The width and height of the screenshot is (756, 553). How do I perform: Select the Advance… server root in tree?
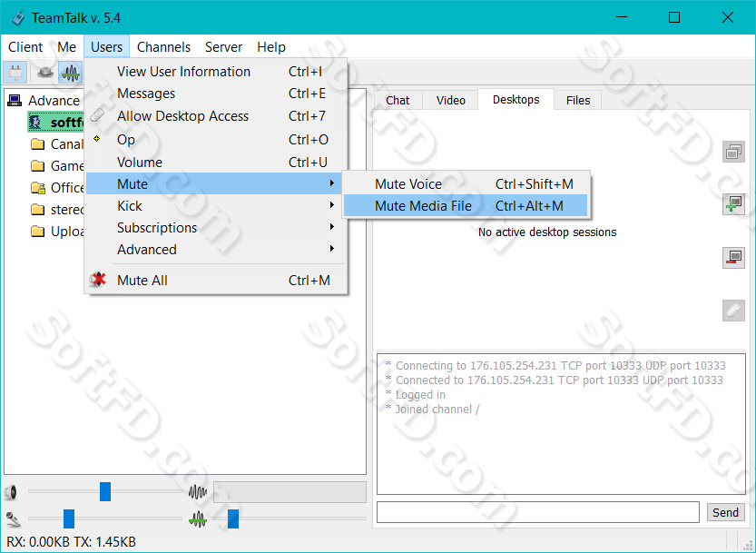pyautogui.click(x=44, y=101)
